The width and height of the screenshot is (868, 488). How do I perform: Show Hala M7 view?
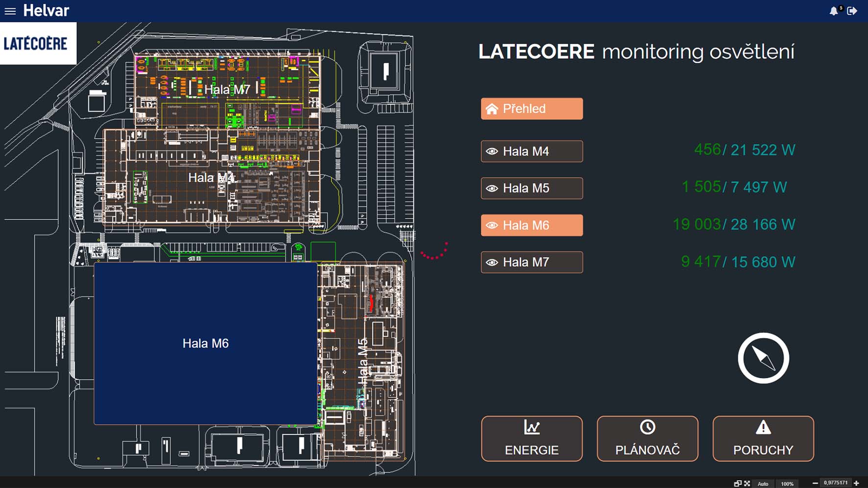pos(532,262)
